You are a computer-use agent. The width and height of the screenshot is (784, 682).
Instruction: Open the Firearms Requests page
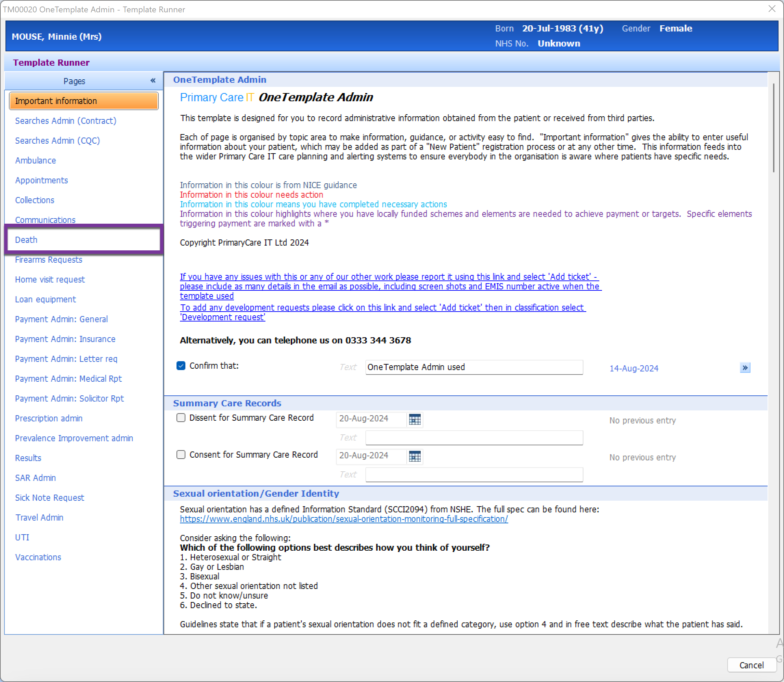coord(49,260)
